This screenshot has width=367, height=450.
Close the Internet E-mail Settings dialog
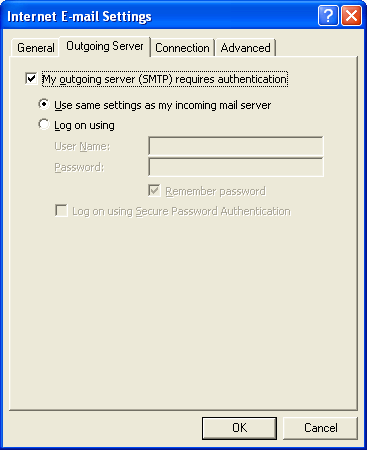(x=352, y=16)
